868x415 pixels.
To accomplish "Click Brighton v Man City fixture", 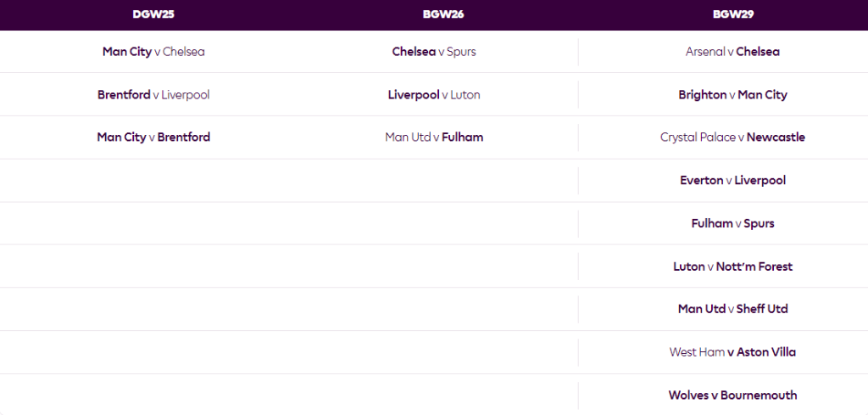I will 732,95.
